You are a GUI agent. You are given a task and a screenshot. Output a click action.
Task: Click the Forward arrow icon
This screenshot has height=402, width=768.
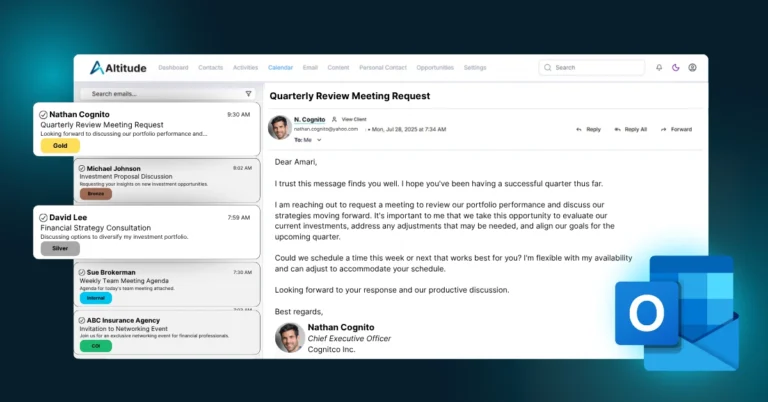pyautogui.click(x=663, y=129)
